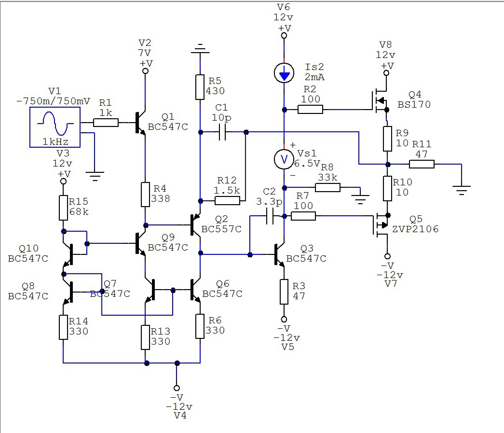Select the Q5 ZVP2106 MOSFET symbol
Viewport: 504px width, 433px height.
pyautogui.click(x=381, y=224)
